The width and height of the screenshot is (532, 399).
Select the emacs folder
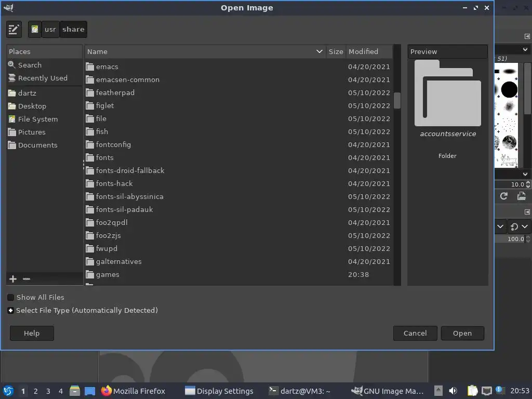click(x=239, y=67)
